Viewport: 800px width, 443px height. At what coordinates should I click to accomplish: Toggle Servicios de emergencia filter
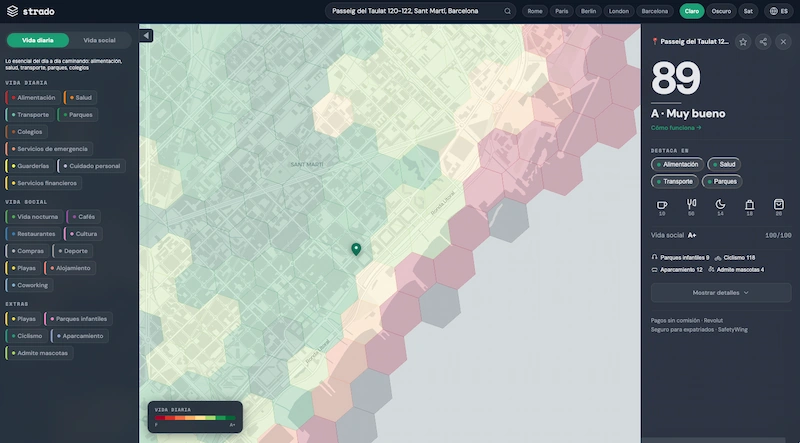(x=49, y=149)
